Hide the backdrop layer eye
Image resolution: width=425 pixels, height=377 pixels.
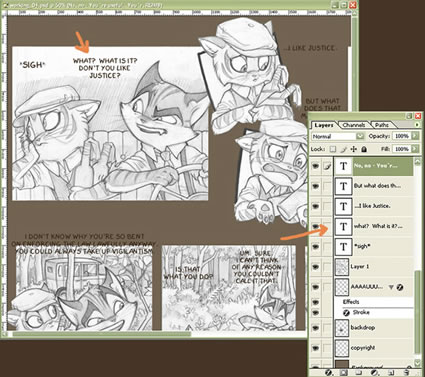click(x=315, y=328)
